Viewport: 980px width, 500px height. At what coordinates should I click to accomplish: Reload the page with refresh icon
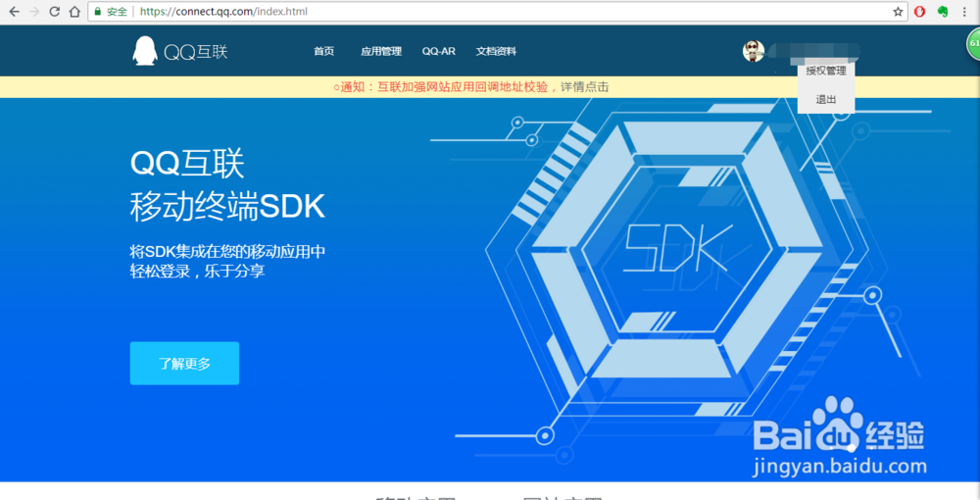click(54, 11)
